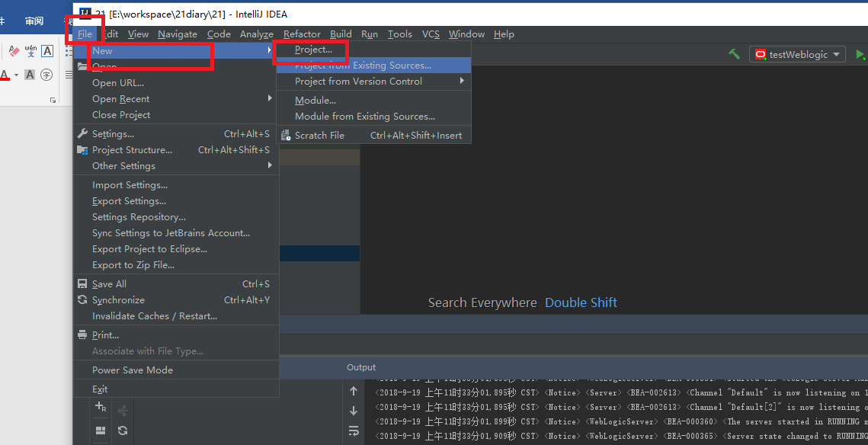
Task: Click the Save All floppy icon
Action: (x=82, y=283)
